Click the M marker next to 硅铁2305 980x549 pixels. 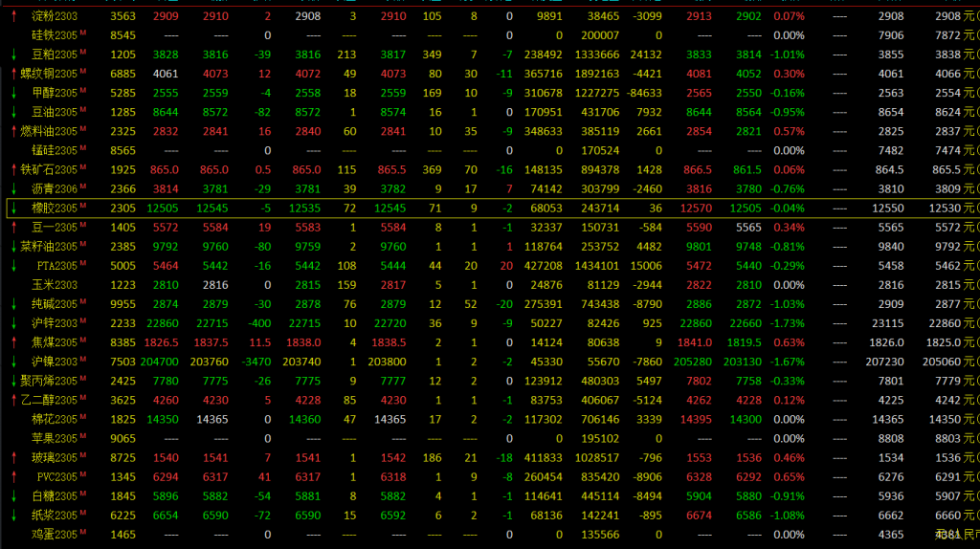click(83, 33)
